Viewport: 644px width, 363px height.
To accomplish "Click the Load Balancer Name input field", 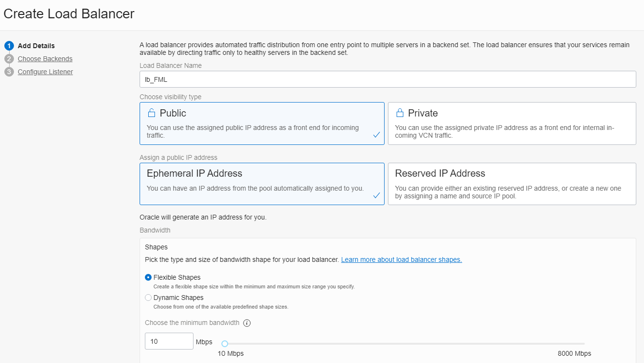I will click(x=387, y=79).
